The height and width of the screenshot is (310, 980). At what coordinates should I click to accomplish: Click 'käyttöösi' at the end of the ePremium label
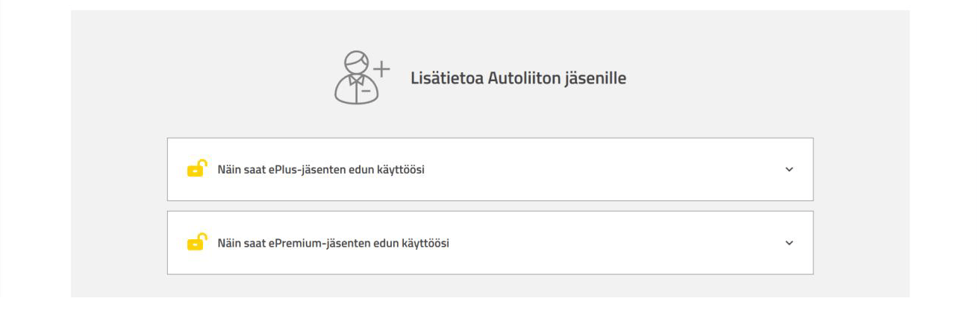(x=425, y=244)
